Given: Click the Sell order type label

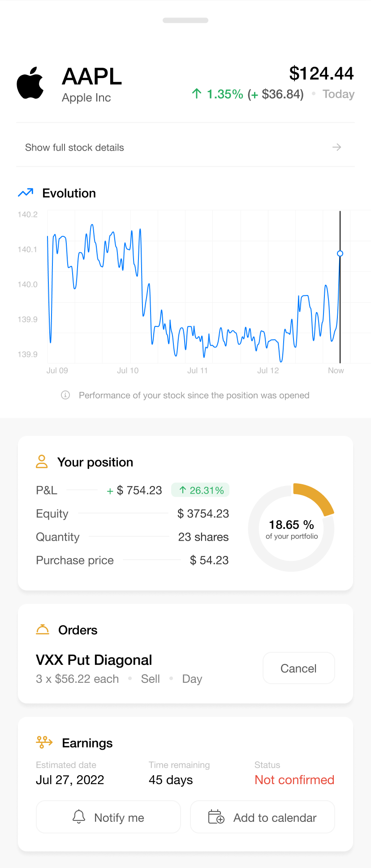Looking at the screenshot, I should (151, 679).
